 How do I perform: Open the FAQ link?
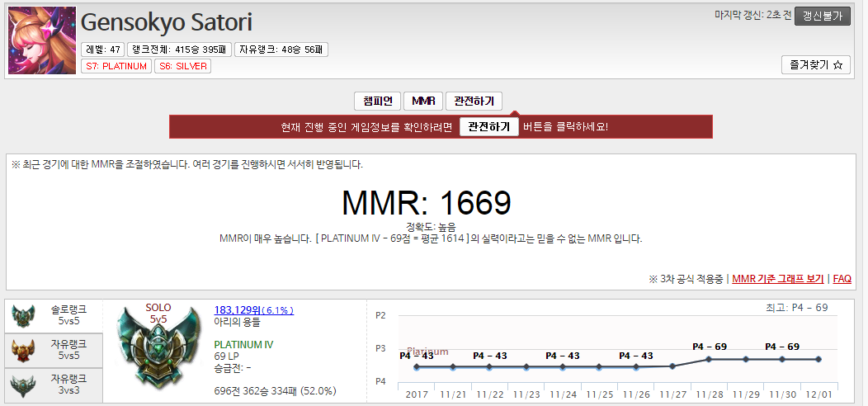coord(842,279)
